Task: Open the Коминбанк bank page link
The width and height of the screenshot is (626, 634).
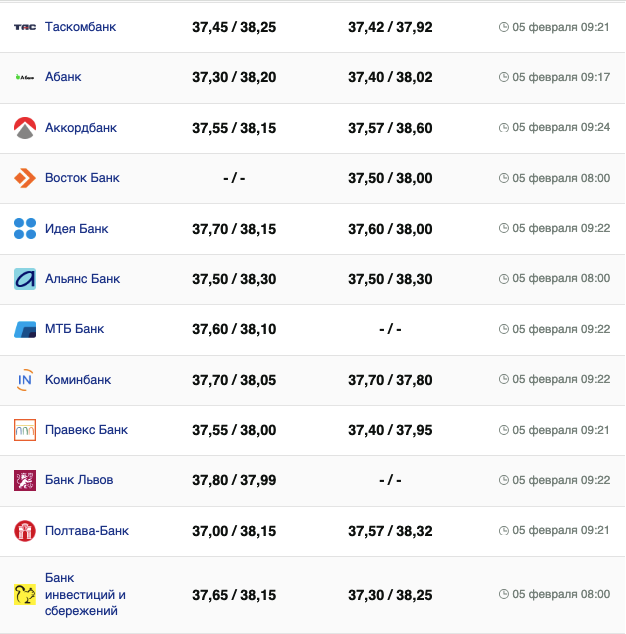Action: tap(78, 380)
